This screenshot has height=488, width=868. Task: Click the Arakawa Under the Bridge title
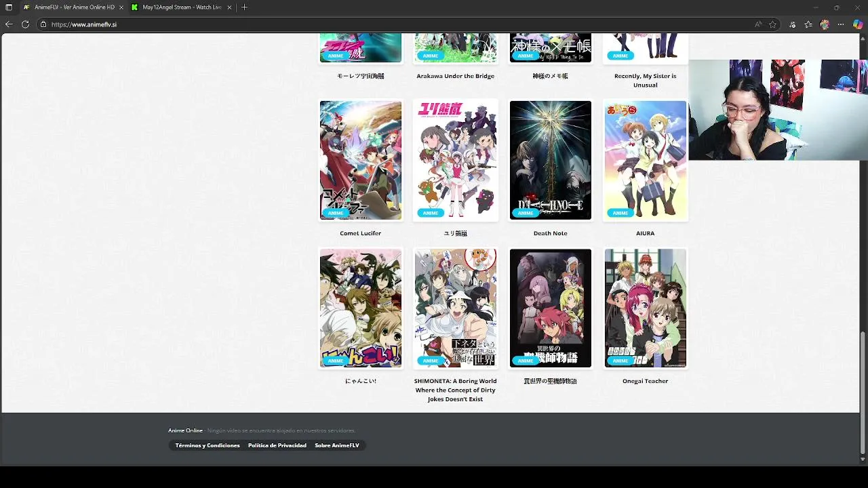coord(456,76)
